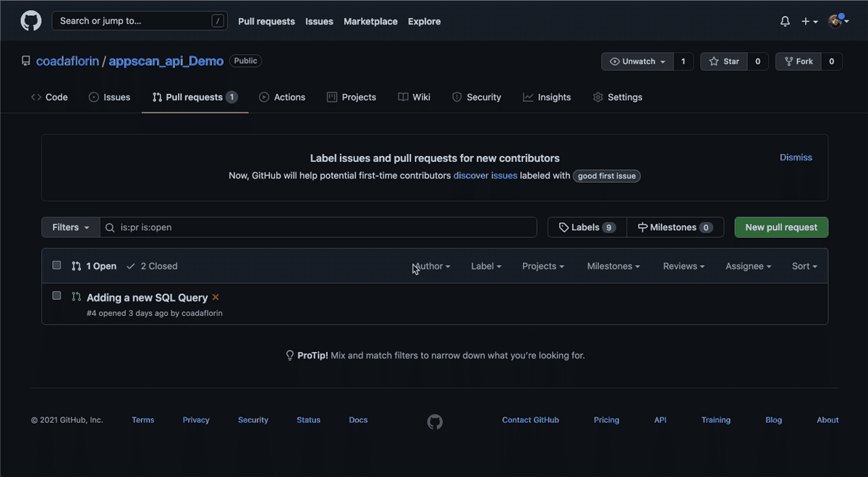
Task: Expand the Filters dropdown
Action: tap(70, 227)
